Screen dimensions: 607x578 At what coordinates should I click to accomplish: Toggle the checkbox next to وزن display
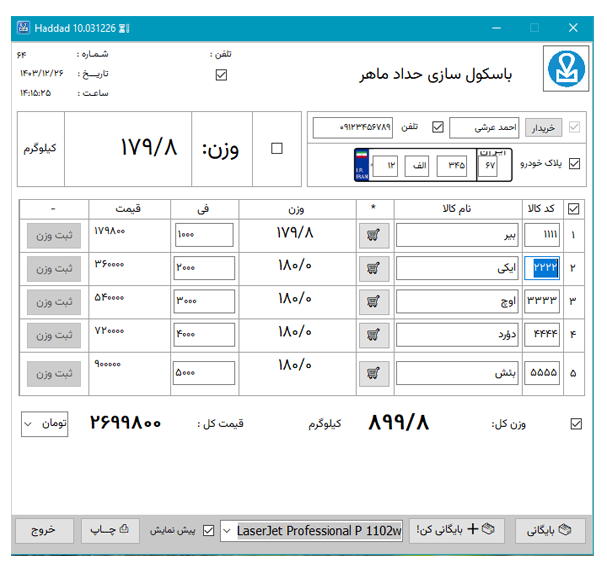276,149
